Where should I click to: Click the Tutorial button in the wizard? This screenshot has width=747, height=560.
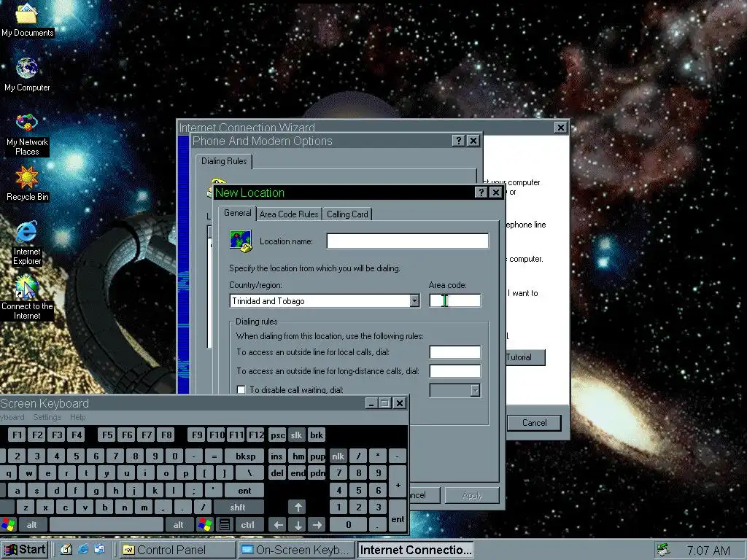(x=525, y=357)
